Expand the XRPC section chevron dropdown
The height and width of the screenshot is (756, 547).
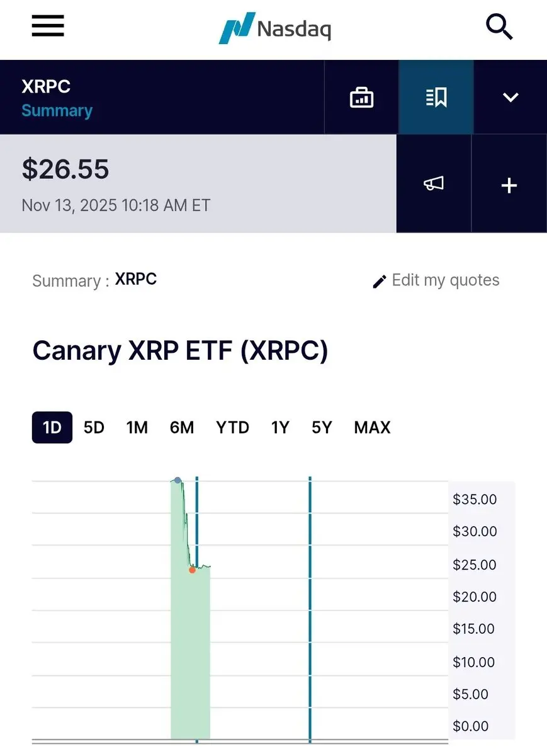(x=510, y=98)
